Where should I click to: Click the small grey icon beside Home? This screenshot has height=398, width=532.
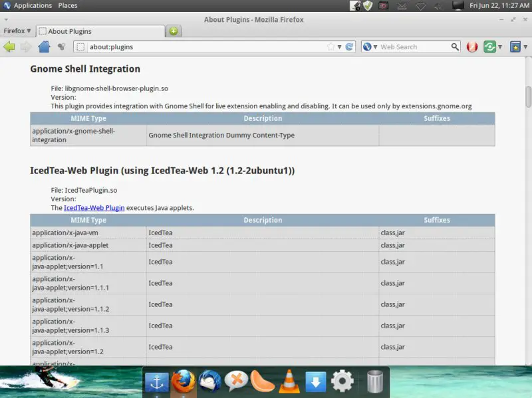[x=61, y=47]
